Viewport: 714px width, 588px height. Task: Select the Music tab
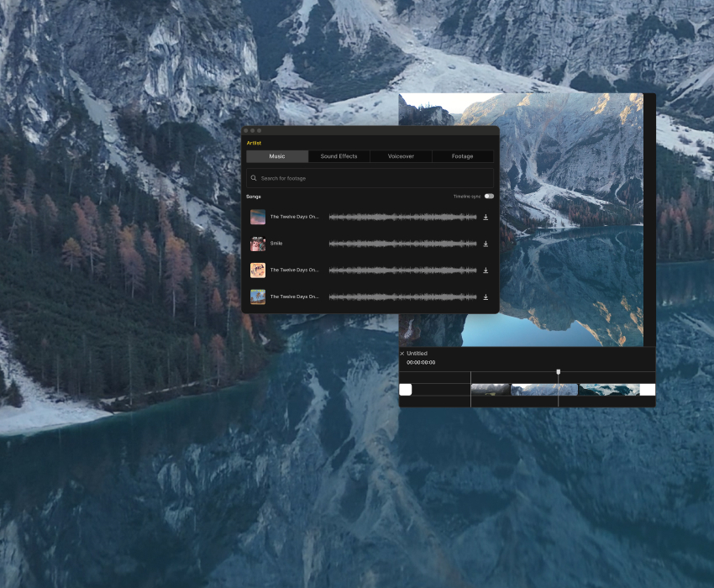pyautogui.click(x=277, y=156)
